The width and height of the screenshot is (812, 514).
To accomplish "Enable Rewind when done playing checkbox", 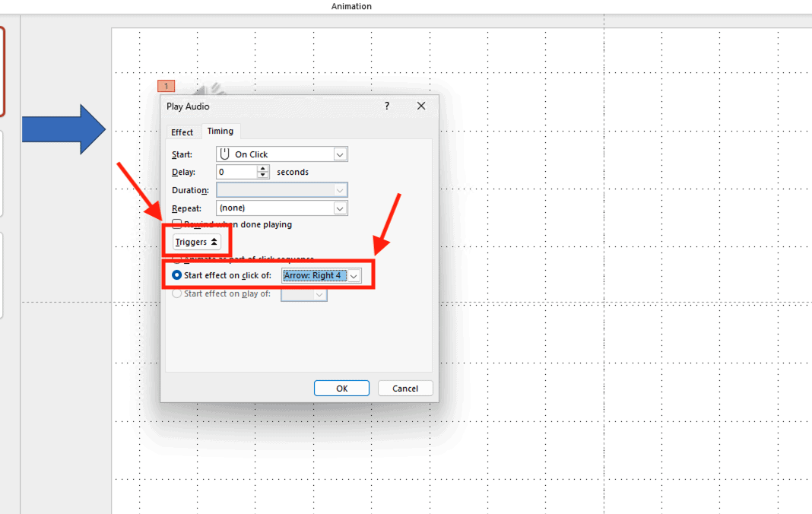I will pyautogui.click(x=176, y=224).
